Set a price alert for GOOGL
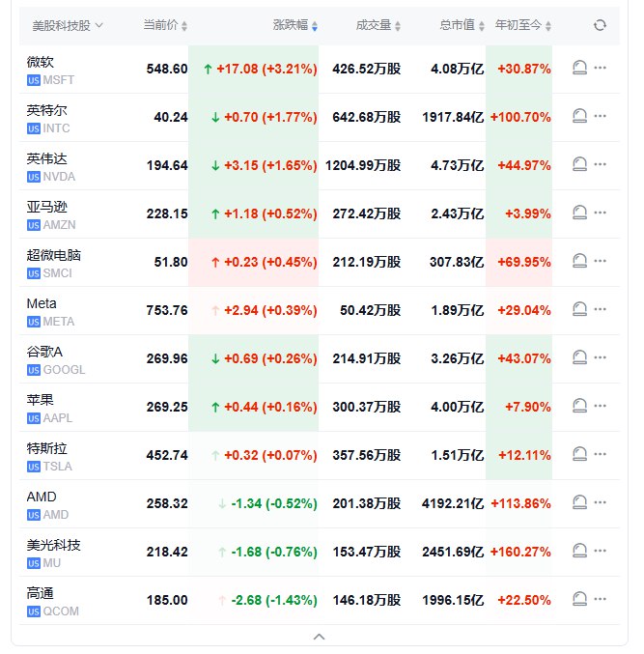This screenshot has height=654, width=644. coord(579,357)
